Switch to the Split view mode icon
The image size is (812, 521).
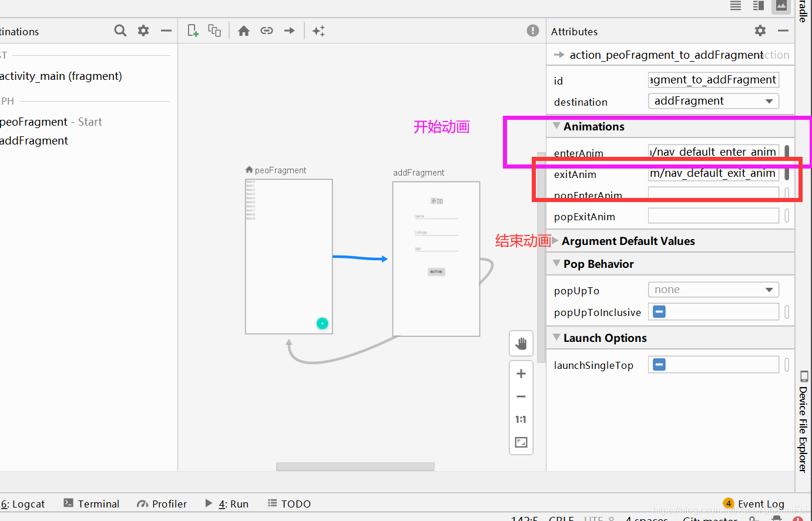coord(759,6)
